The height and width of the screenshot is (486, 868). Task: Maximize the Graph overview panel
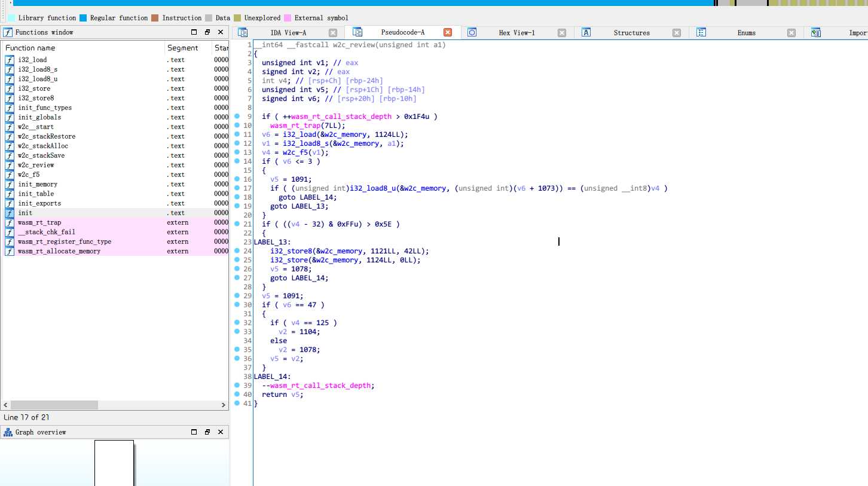point(194,432)
